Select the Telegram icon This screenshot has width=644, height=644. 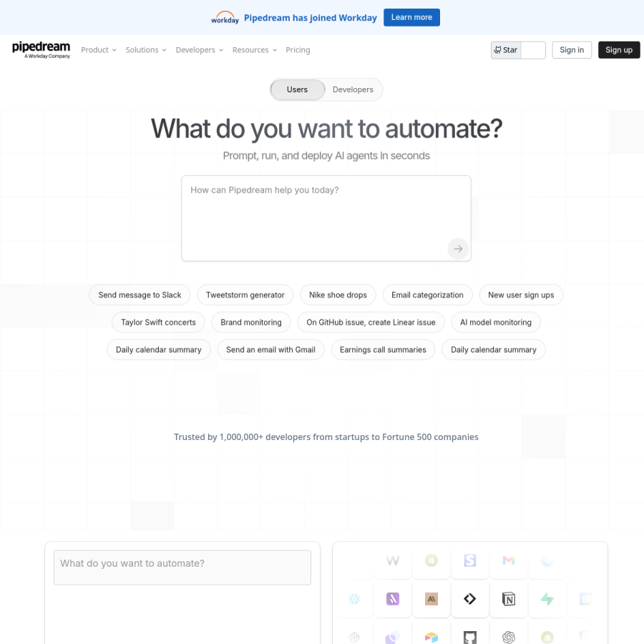pyautogui.click(x=547, y=560)
